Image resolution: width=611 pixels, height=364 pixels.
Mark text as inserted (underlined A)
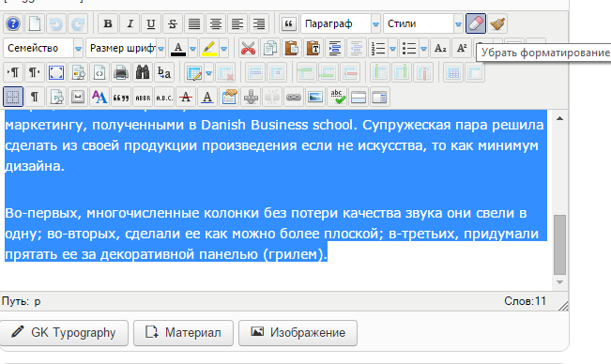(x=207, y=98)
